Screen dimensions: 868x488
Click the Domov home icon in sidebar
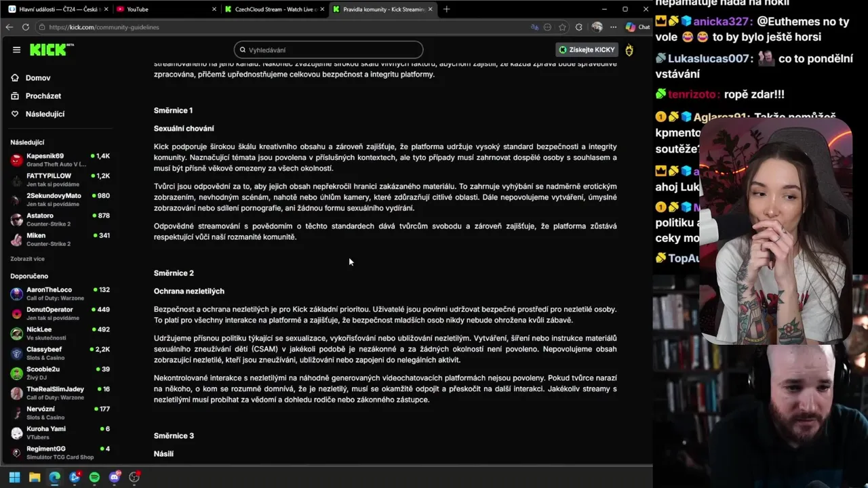[15, 78]
